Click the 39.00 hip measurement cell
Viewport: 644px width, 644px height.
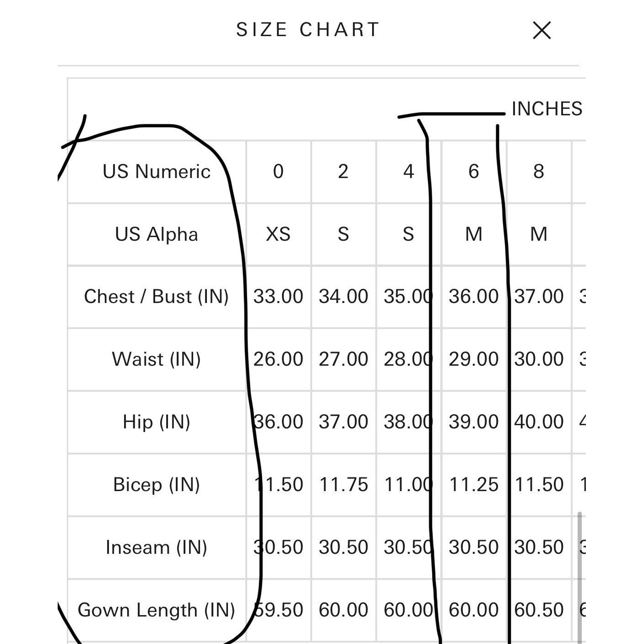[x=474, y=422]
